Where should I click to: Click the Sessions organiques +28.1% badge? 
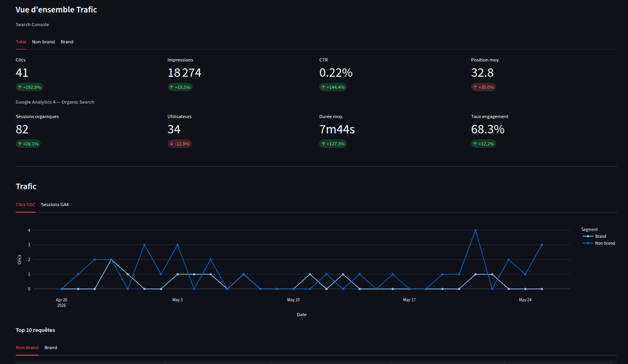(x=28, y=144)
